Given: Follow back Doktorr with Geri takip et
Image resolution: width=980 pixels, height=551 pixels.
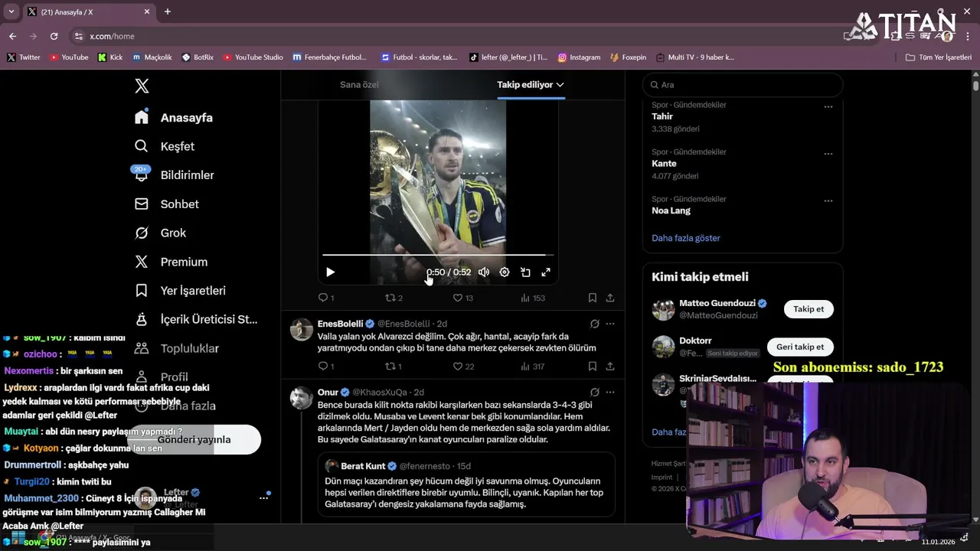Looking at the screenshot, I should click(800, 347).
